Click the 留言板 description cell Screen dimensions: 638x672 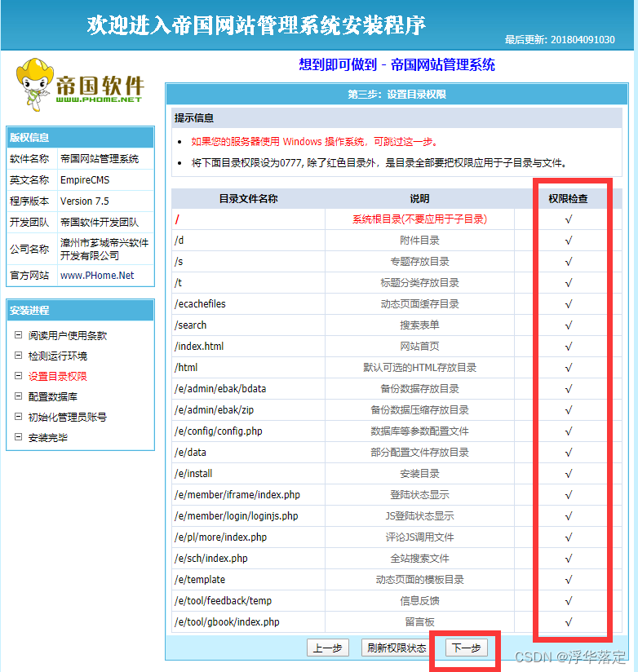419,622
